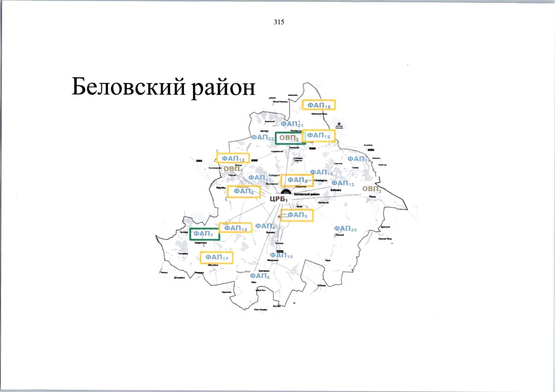This screenshot has height=392, width=555.
Task: Click the page number 315
Action: 279,22
